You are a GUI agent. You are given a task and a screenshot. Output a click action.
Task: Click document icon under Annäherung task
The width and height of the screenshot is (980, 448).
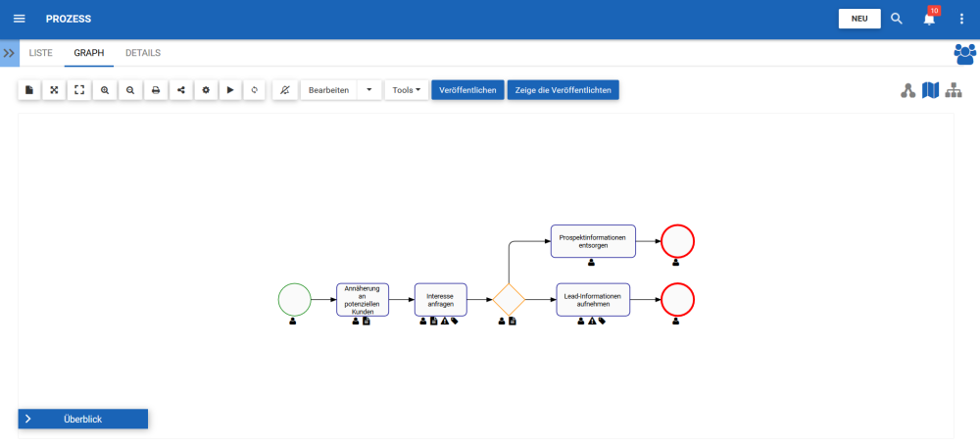click(367, 322)
